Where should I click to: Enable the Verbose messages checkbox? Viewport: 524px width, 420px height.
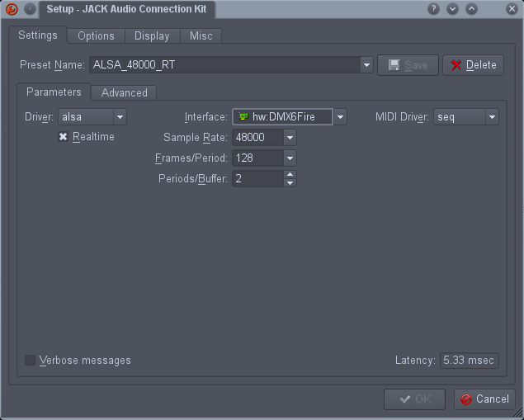[30, 361]
